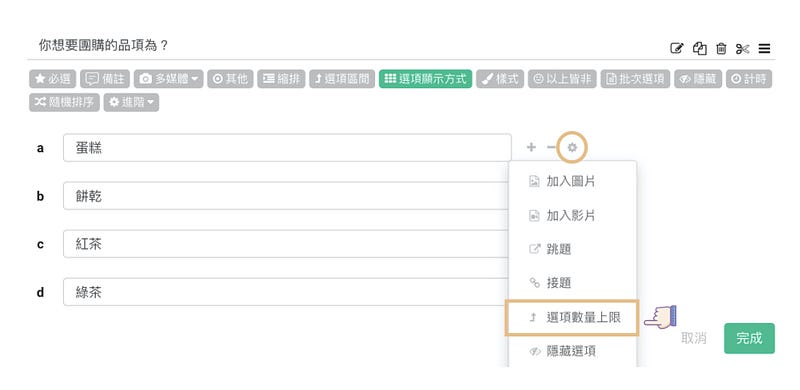Click the 餅乾 option b text field
The image size is (800, 390).
coord(287,196)
